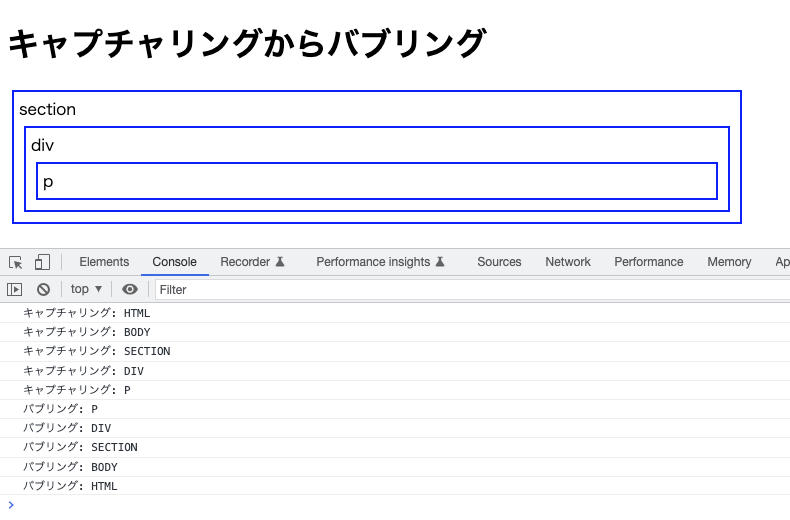
Task: Clear console with the ban icon
Action: (x=43, y=289)
